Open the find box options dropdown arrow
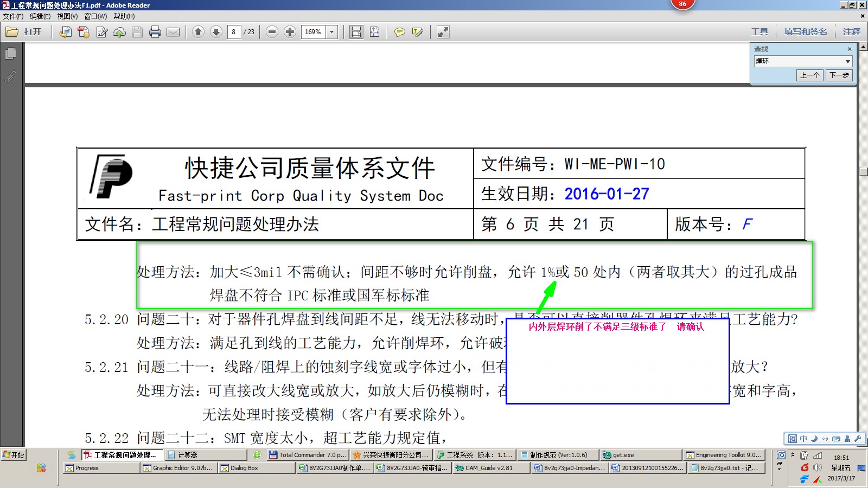The width and height of the screenshot is (868, 488). pyautogui.click(x=848, y=61)
